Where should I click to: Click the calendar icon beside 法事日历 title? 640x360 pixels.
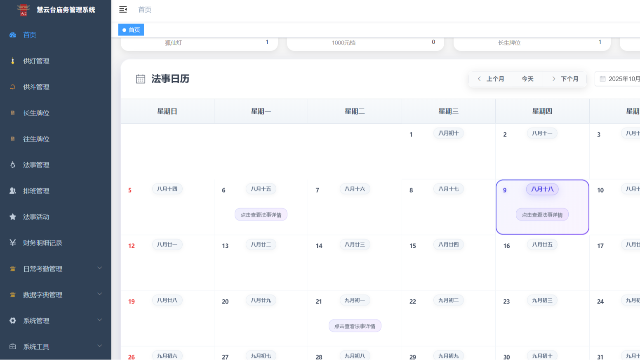click(140, 79)
